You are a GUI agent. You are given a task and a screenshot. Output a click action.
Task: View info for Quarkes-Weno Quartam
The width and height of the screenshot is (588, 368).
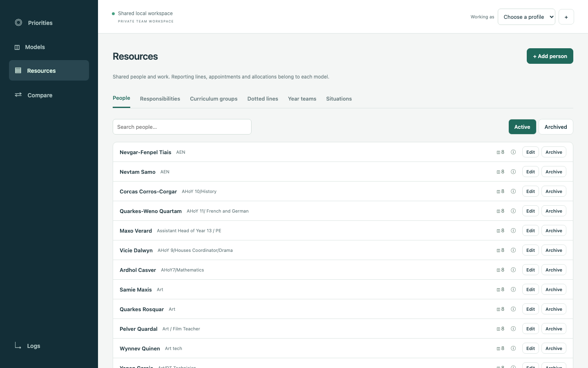click(513, 211)
